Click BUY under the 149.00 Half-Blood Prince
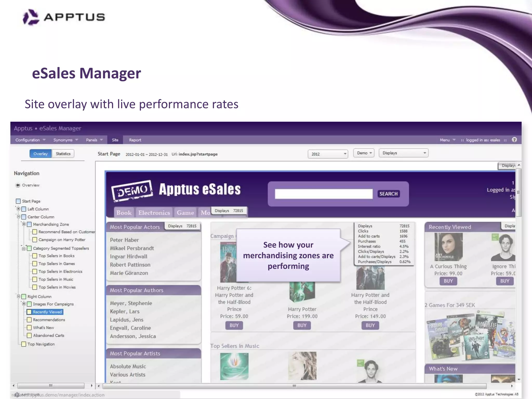Viewport: 532px width, 399px height. 370,325
